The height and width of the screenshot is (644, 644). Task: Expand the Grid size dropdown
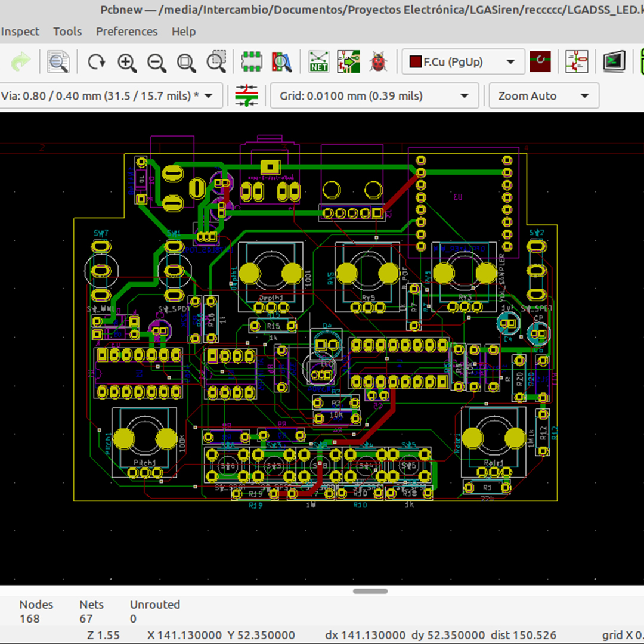click(x=374, y=96)
